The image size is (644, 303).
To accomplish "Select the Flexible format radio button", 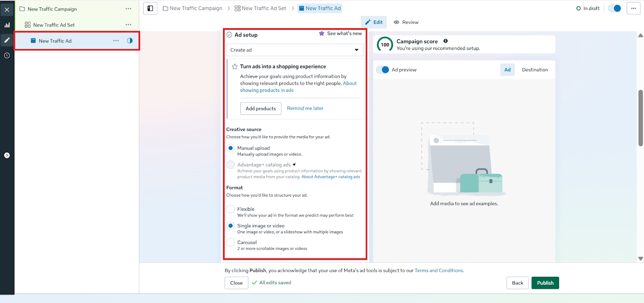I will click(231, 209).
